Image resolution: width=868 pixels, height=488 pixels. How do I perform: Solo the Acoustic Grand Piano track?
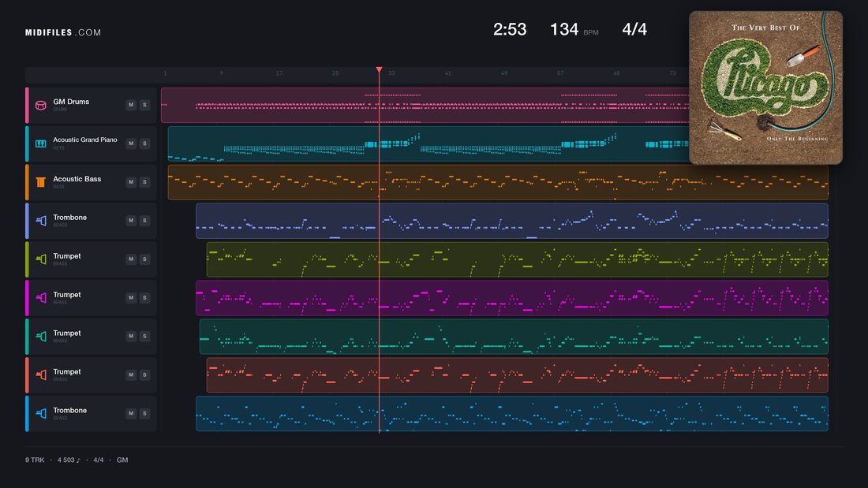pyautogui.click(x=144, y=143)
